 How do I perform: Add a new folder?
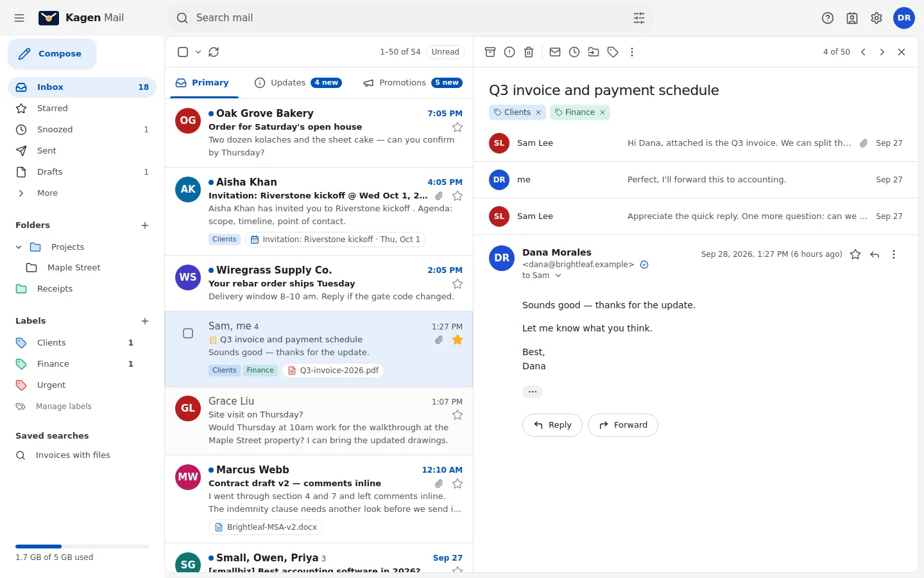(x=145, y=225)
